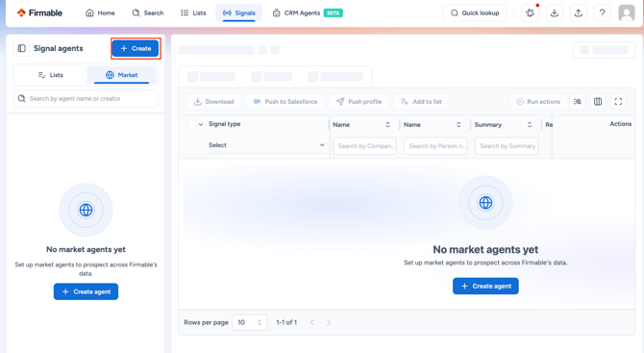Sort by the Person Name column arrows
Viewport: 644px width, 353px height.
(x=458, y=124)
